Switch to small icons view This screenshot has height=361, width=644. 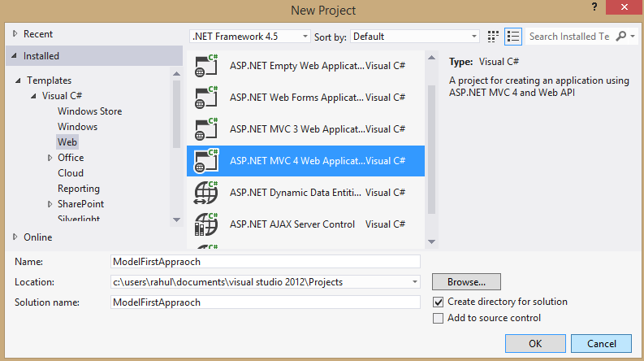point(494,37)
